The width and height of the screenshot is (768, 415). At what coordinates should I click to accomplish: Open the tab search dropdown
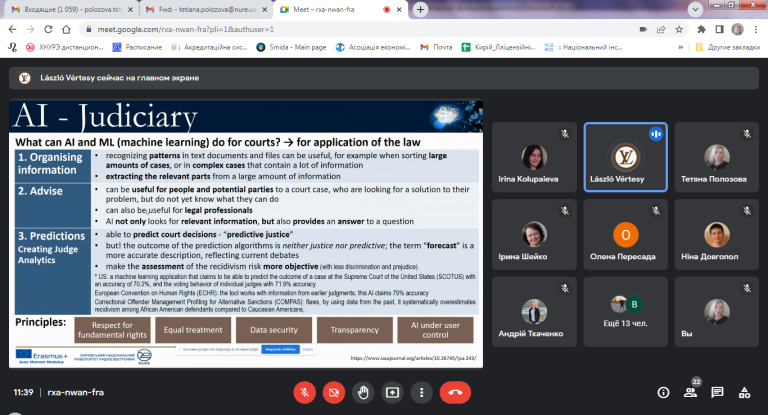coord(695,9)
